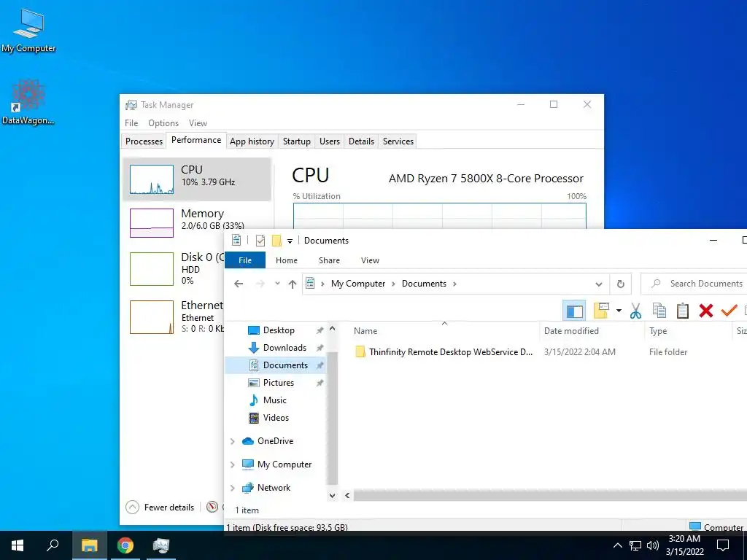
Task: Switch to the Startup tab
Action: [x=296, y=141]
